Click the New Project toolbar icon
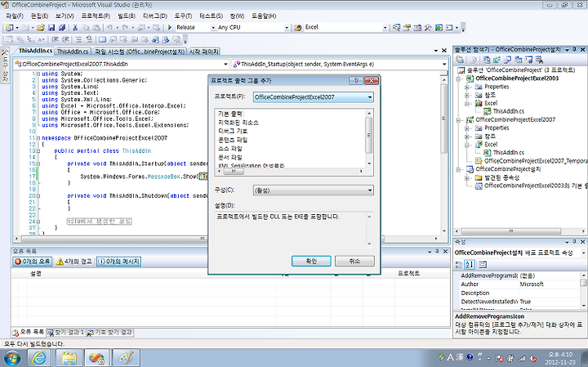Viewport: 588px width, 367px height. tap(9, 28)
